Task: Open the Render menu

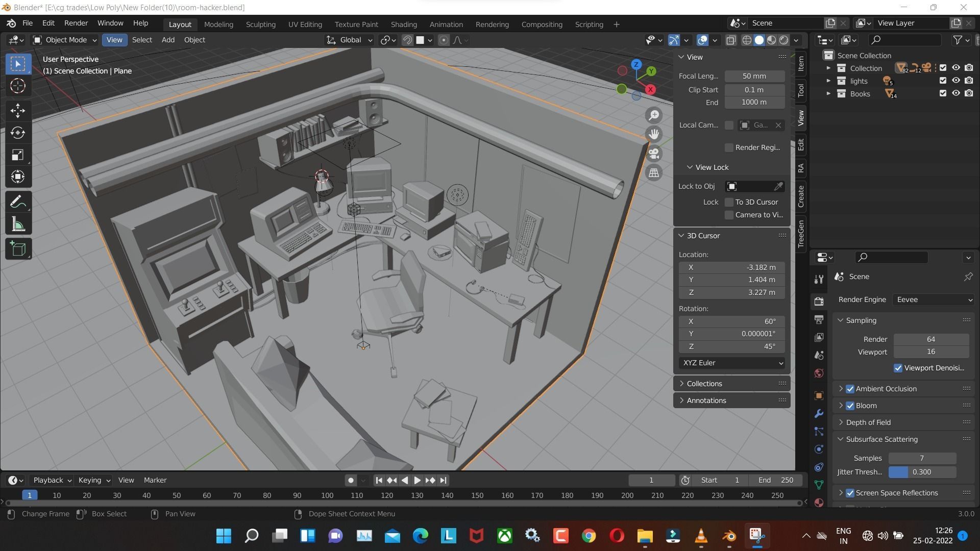Action: pos(76,23)
